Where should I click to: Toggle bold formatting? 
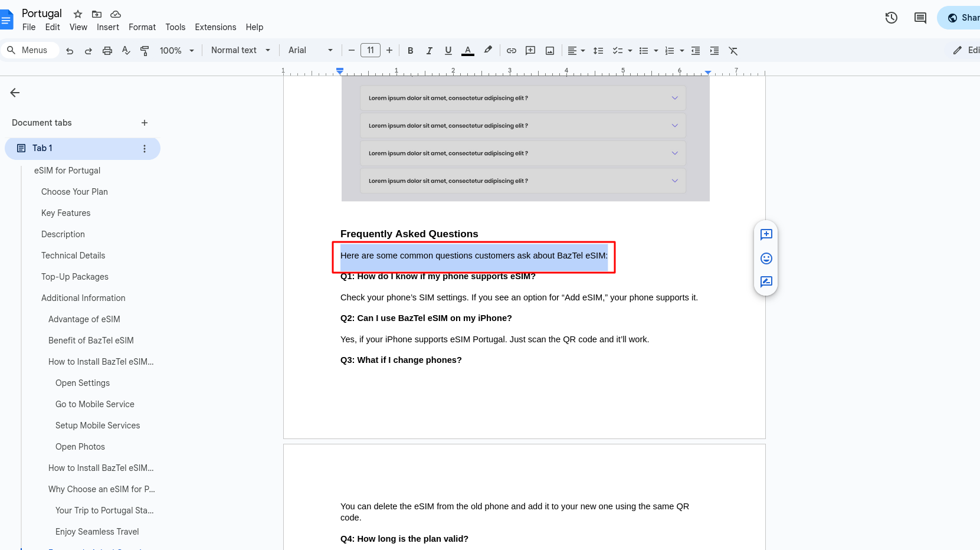pos(410,51)
